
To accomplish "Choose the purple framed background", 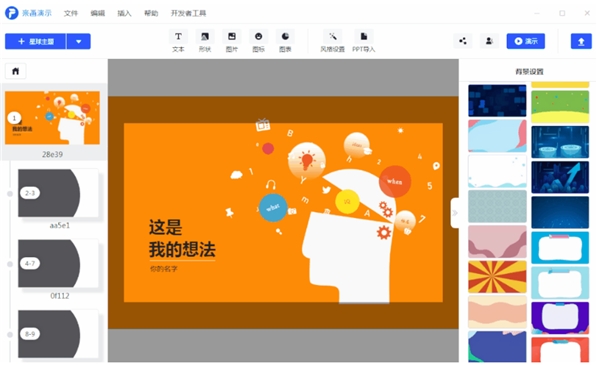I will [560, 318].
